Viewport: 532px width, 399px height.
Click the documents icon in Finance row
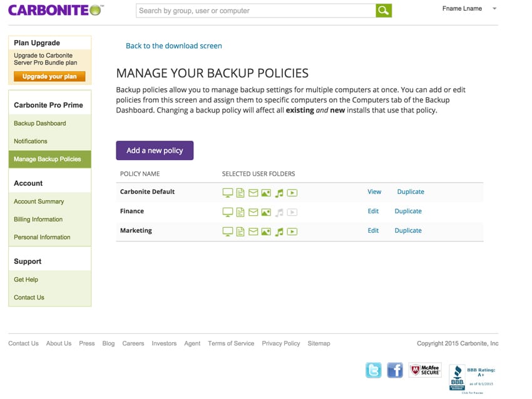coord(240,212)
